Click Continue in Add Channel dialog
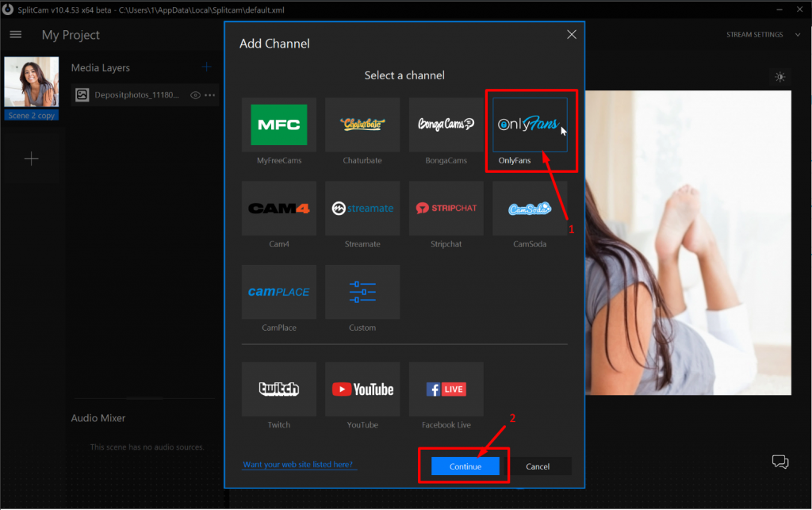 tap(465, 466)
